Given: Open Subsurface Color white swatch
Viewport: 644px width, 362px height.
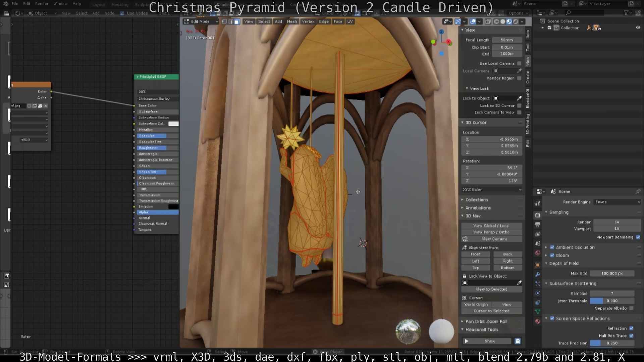Looking at the screenshot, I should click(173, 124).
